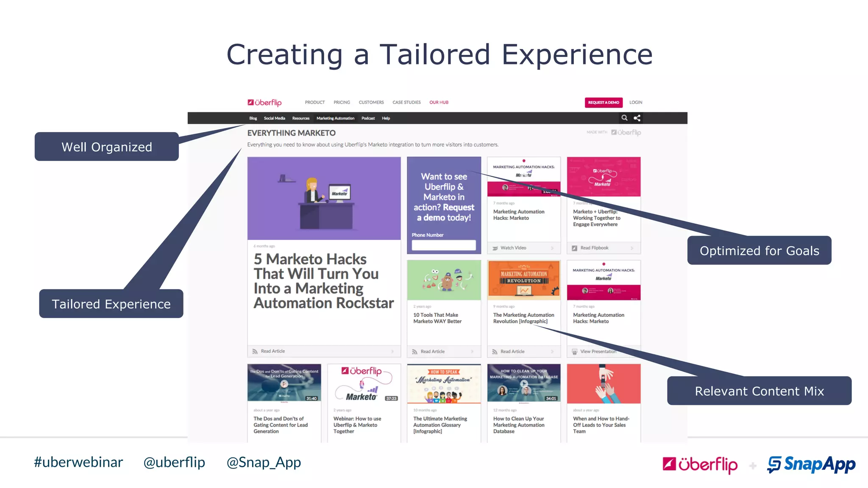Click the '10 Tools That Make Marketo WAY Better' title
Image resolution: width=868 pixels, height=488 pixels.
pyautogui.click(x=437, y=318)
